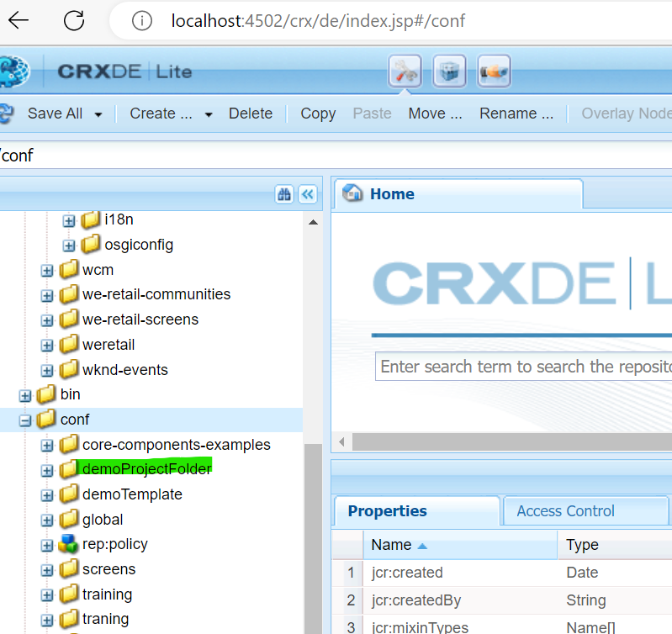
Task: Collapse the tree panel with double-chevron icon
Action: pos(308,194)
